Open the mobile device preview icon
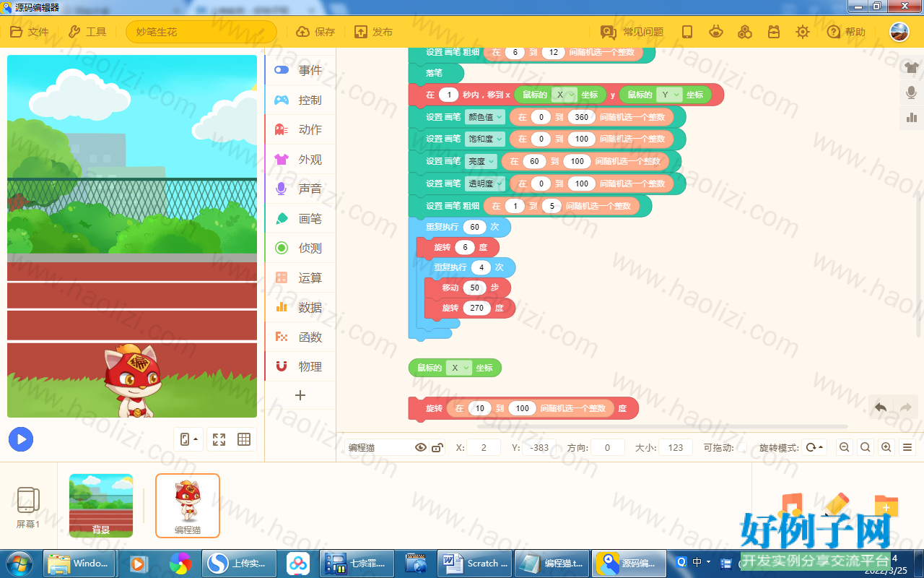This screenshot has width=924, height=578. (687, 32)
